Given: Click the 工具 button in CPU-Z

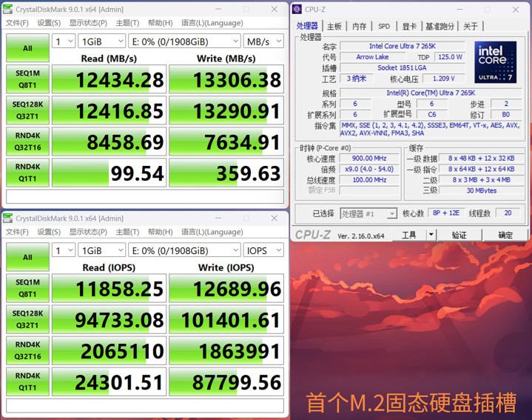Looking at the screenshot, I should coord(409,235).
